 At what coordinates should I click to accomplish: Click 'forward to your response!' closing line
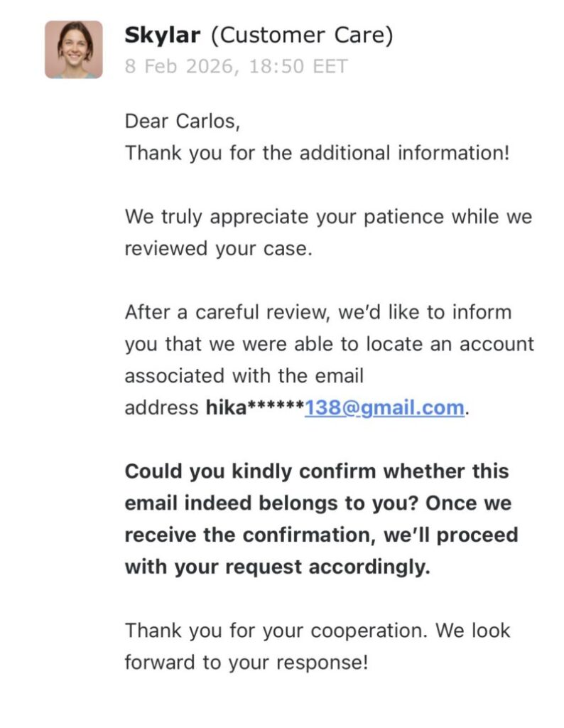click(x=246, y=663)
